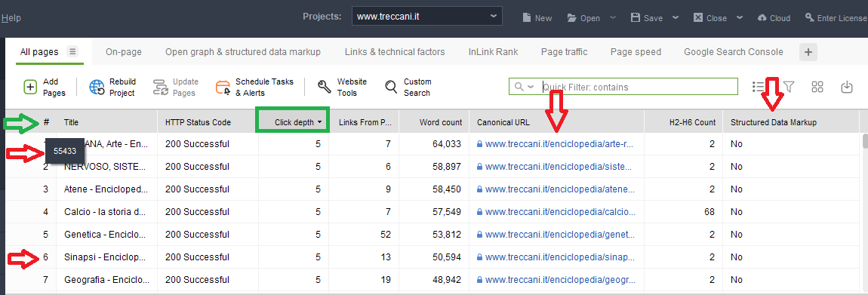The image size is (868, 295).
Task: Open the quick filter search options dropdown
Action: 524,87
